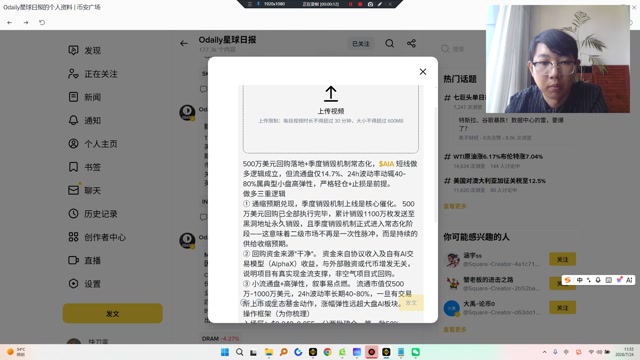Open File Explorer from taskbar
The height and width of the screenshot is (360, 640).
point(269,352)
